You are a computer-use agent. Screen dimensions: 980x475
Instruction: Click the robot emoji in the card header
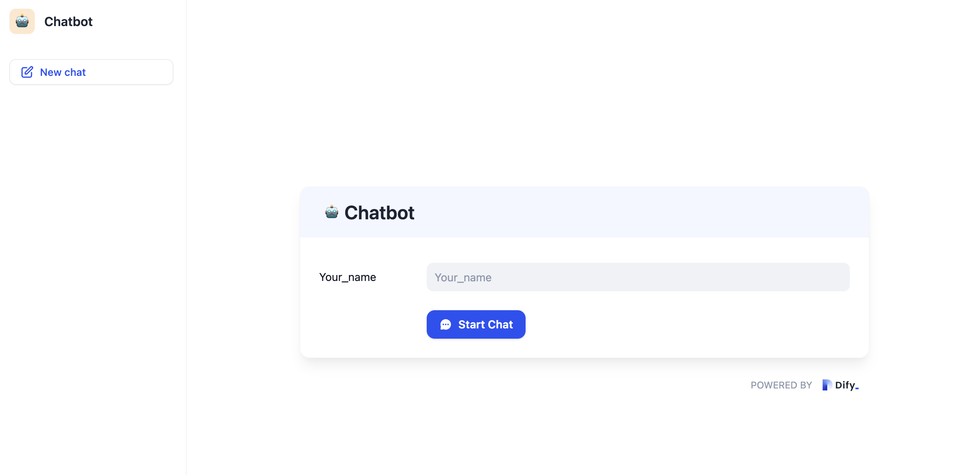coord(331,212)
